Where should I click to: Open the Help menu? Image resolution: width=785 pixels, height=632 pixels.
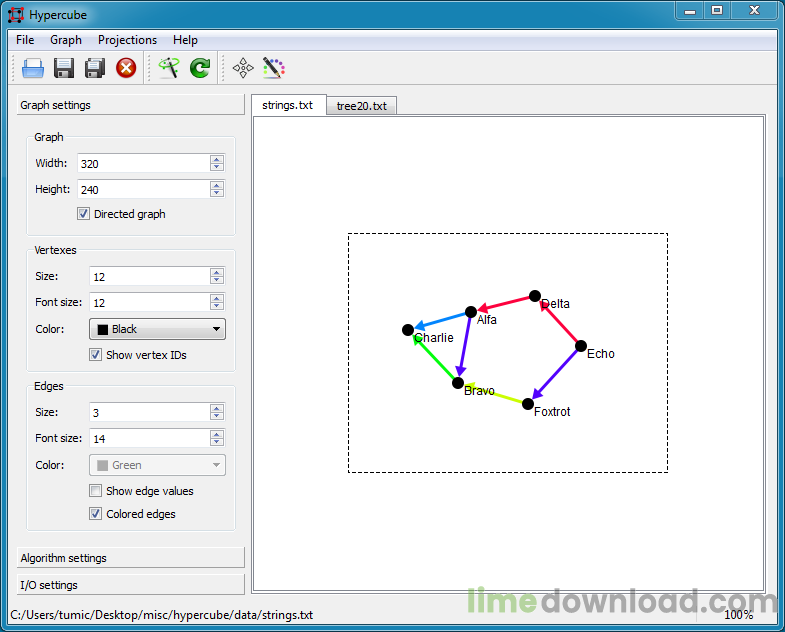[x=185, y=40]
